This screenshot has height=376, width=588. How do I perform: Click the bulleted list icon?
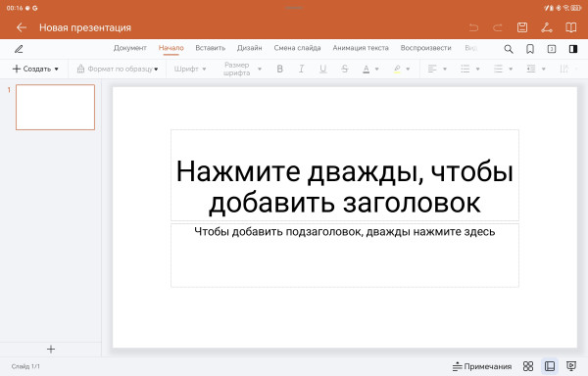coord(465,69)
